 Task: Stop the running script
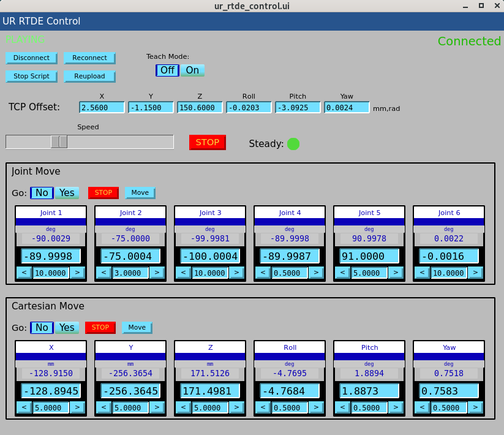click(x=31, y=76)
